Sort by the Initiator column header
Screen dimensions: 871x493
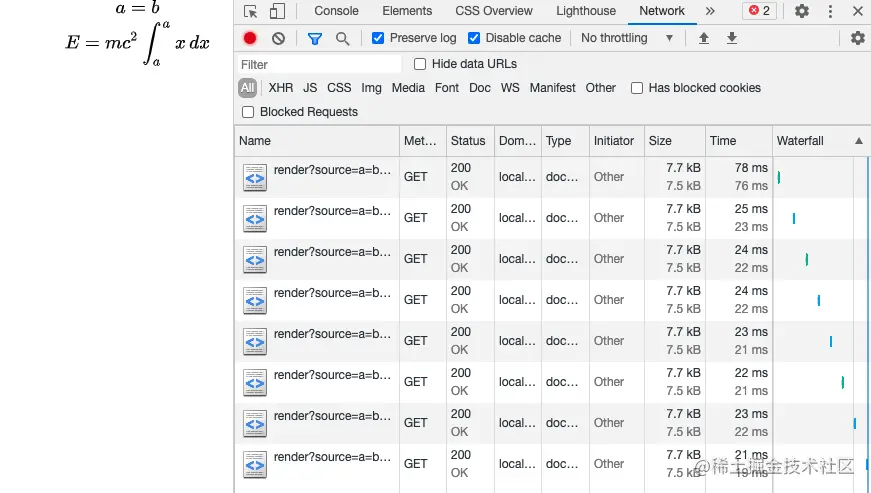coord(617,141)
